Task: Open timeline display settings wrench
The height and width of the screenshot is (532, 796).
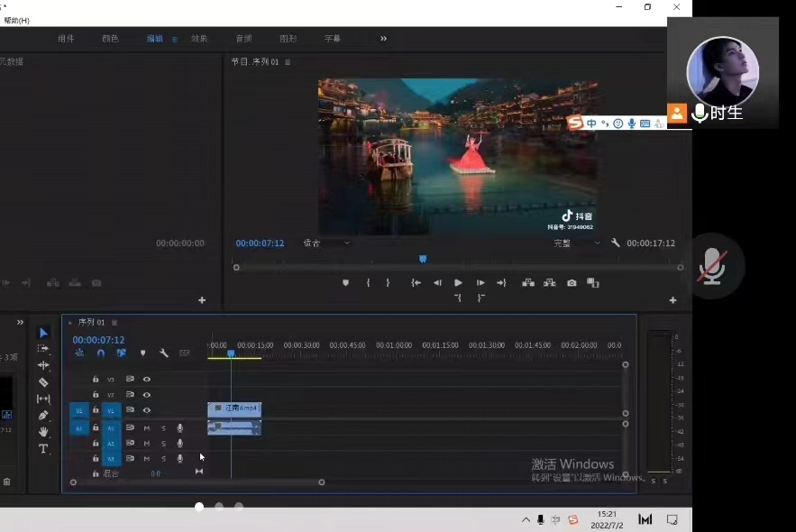Action: (x=164, y=353)
